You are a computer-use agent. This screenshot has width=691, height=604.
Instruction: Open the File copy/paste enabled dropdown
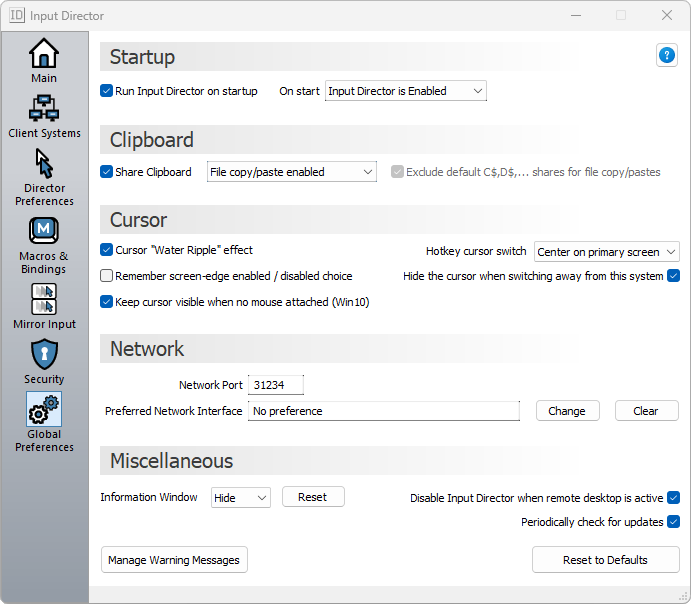click(291, 172)
